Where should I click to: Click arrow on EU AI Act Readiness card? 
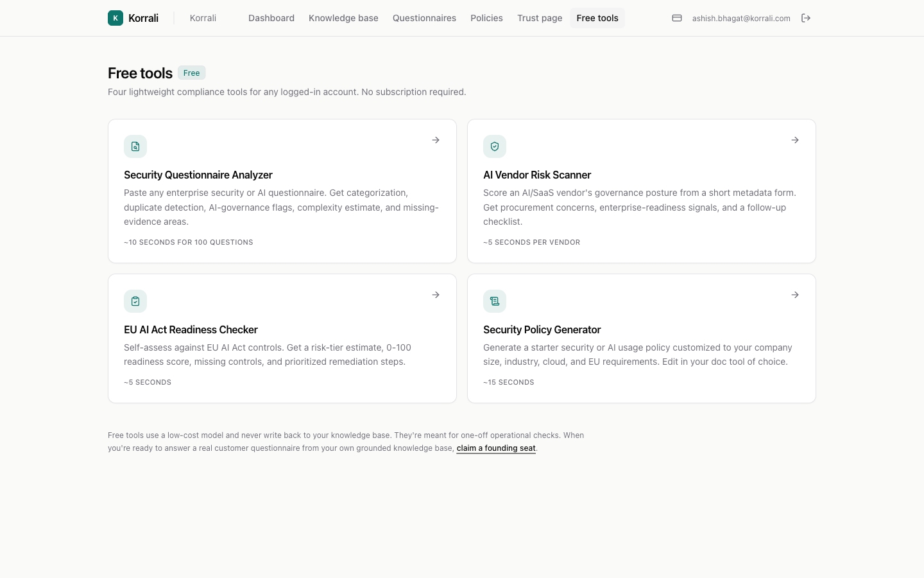436,295
